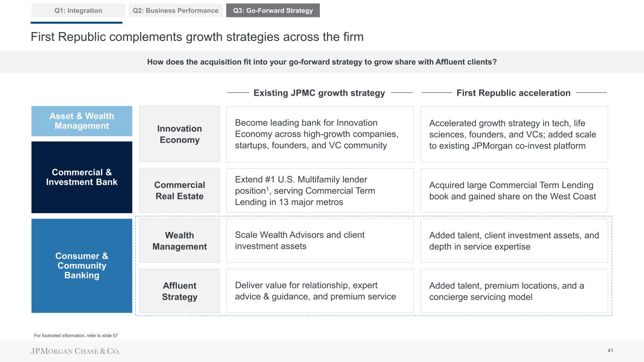Viewport: 644px width, 362px height.
Task: Click the JPMorgan Chase & Co. logo
Action: 75,351
